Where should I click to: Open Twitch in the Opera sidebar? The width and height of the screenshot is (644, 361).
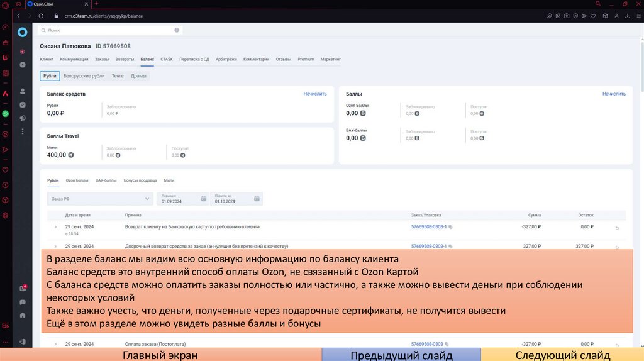tap(5, 58)
